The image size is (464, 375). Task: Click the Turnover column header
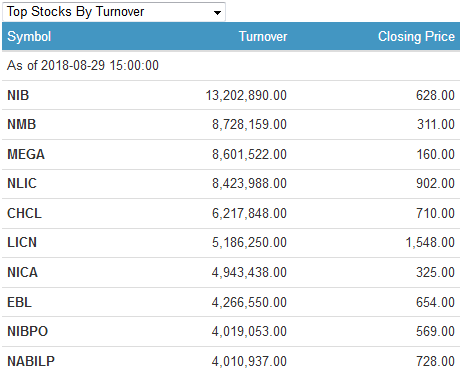coord(263,36)
